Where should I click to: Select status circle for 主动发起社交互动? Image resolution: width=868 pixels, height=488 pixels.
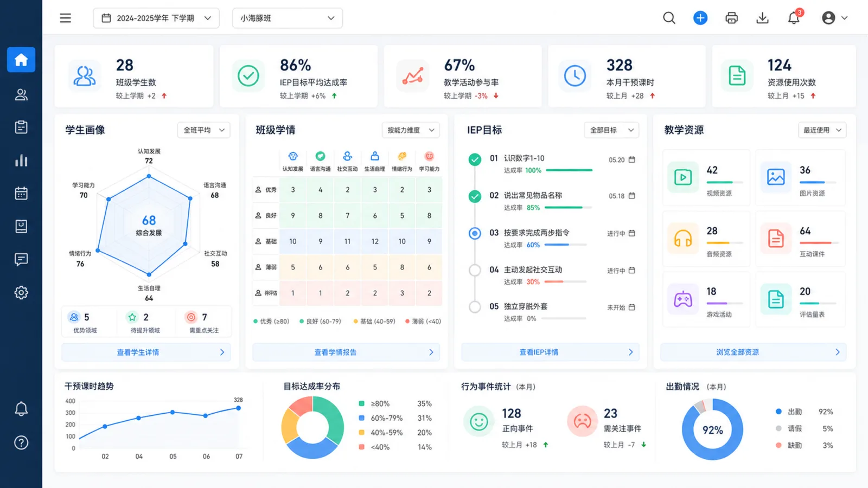tap(475, 270)
